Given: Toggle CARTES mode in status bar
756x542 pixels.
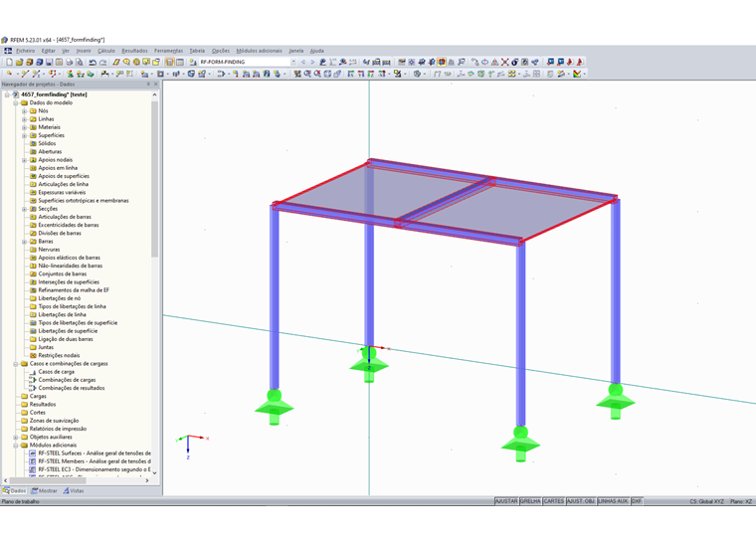Looking at the screenshot, I should (x=553, y=501).
